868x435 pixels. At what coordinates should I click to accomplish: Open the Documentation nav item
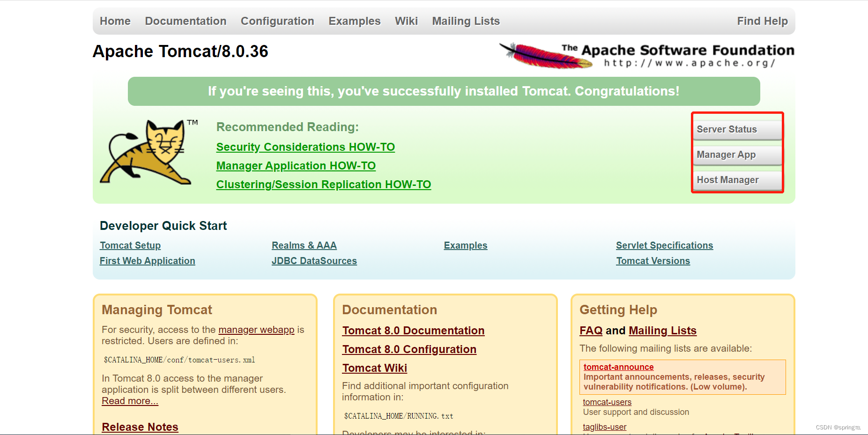point(185,21)
